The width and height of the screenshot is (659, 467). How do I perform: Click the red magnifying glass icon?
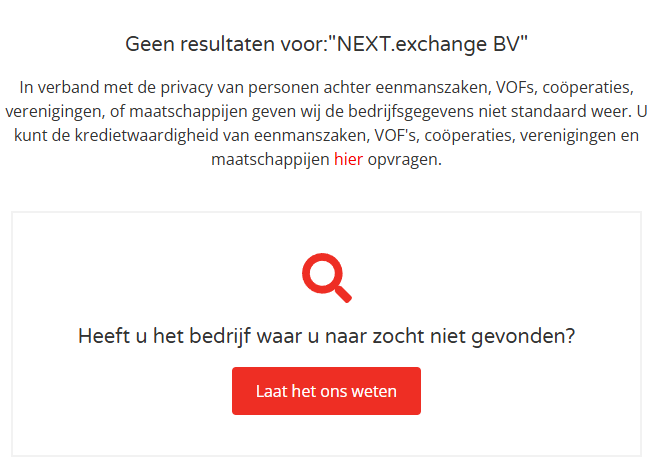(x=326, y=278)
